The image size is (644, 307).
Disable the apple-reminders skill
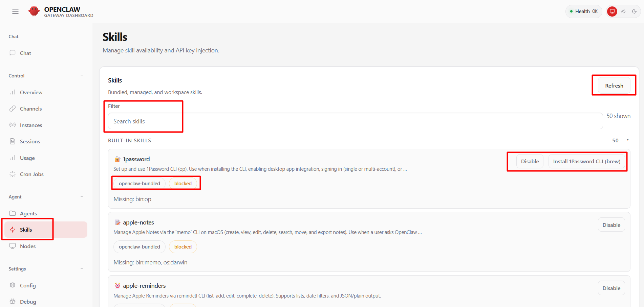click(x=611, y=288)
